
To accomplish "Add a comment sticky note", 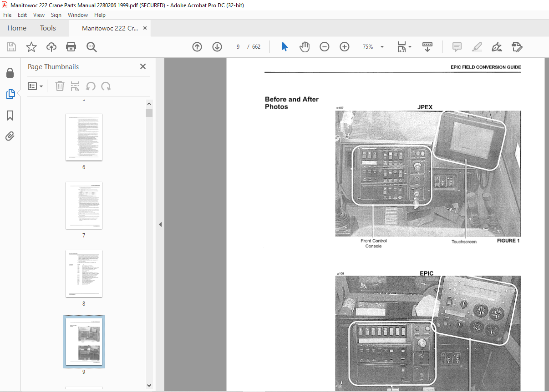I will pos(457,47).
